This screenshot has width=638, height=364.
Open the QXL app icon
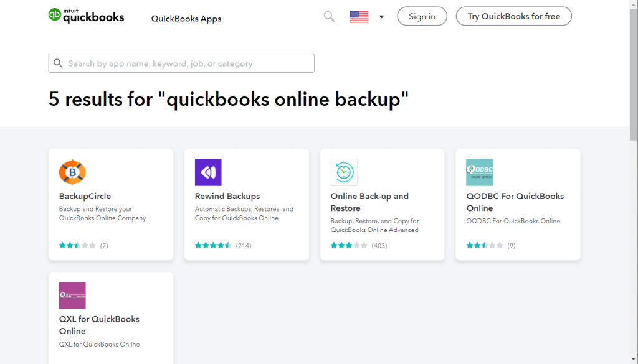tap(72, 296)
